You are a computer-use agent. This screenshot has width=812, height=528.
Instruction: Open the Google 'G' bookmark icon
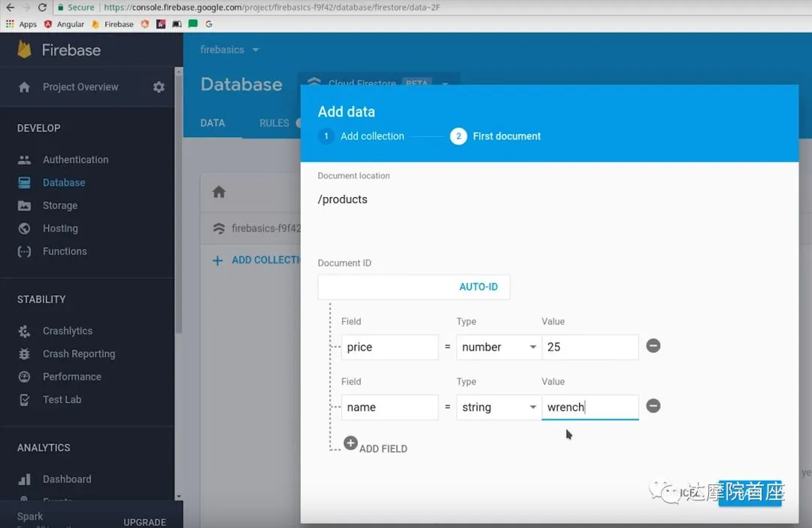(x=209, y=24)
